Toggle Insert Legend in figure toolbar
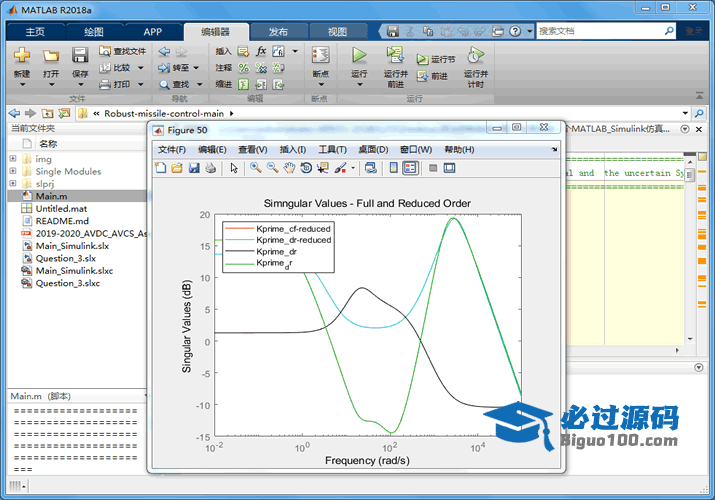715x500 pixels. click(x=410, y=168)
